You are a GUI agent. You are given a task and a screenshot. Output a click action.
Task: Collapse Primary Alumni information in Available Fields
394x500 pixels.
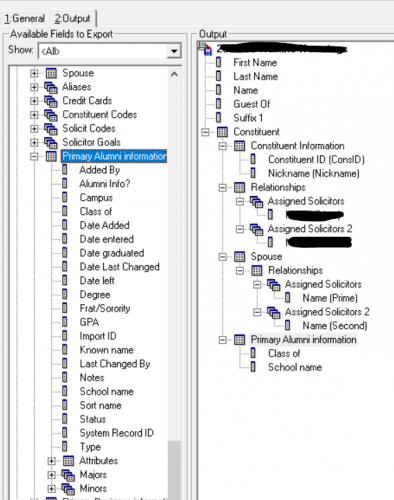coord(34,156)
